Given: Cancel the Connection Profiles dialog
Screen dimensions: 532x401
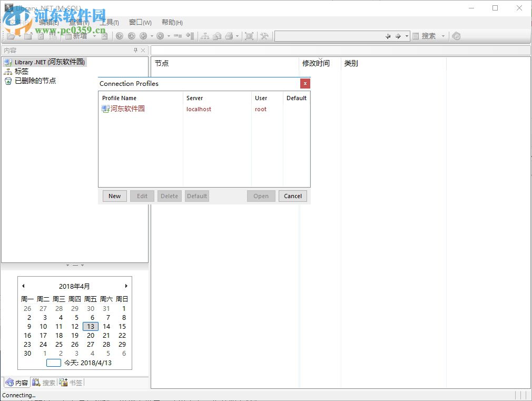Looking at the screenshot, I should 293,195.
